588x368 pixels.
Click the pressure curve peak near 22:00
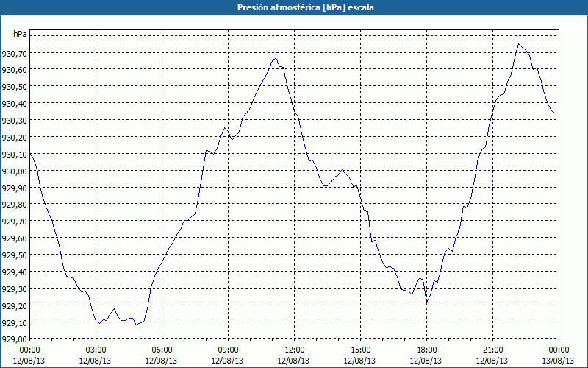[x=519, y=44]
